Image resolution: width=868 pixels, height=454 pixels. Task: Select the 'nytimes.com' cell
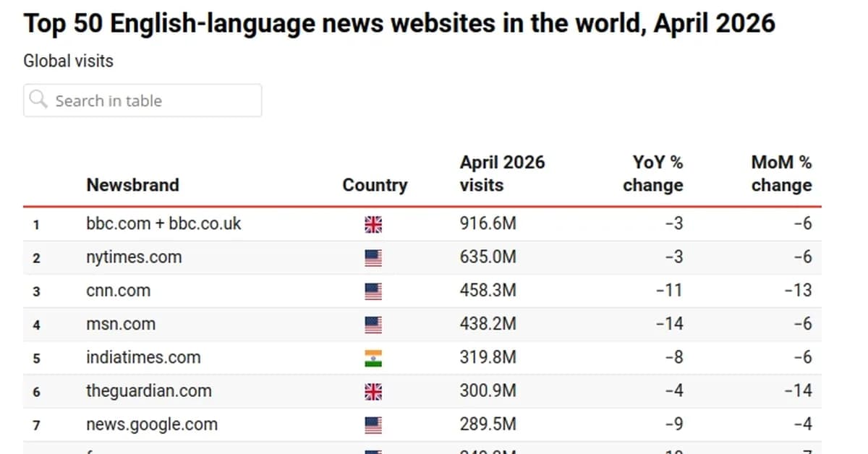(x=134, y=257)
